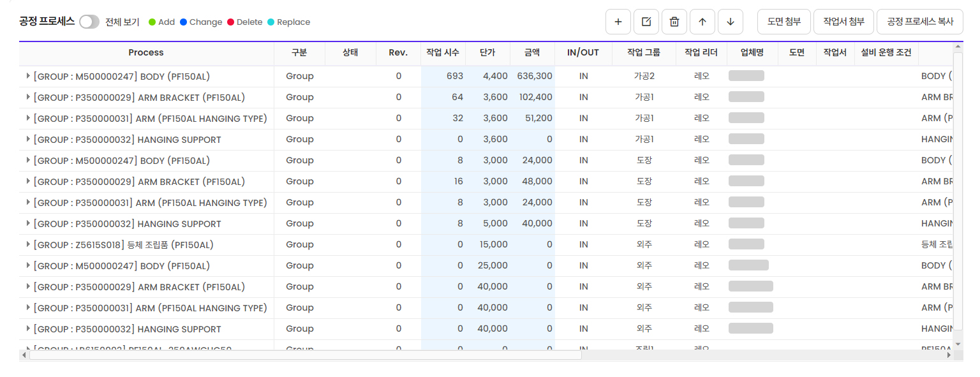980x377 pixels.
Task: Click the edit pencil icon button
Action: pos(646,22)
